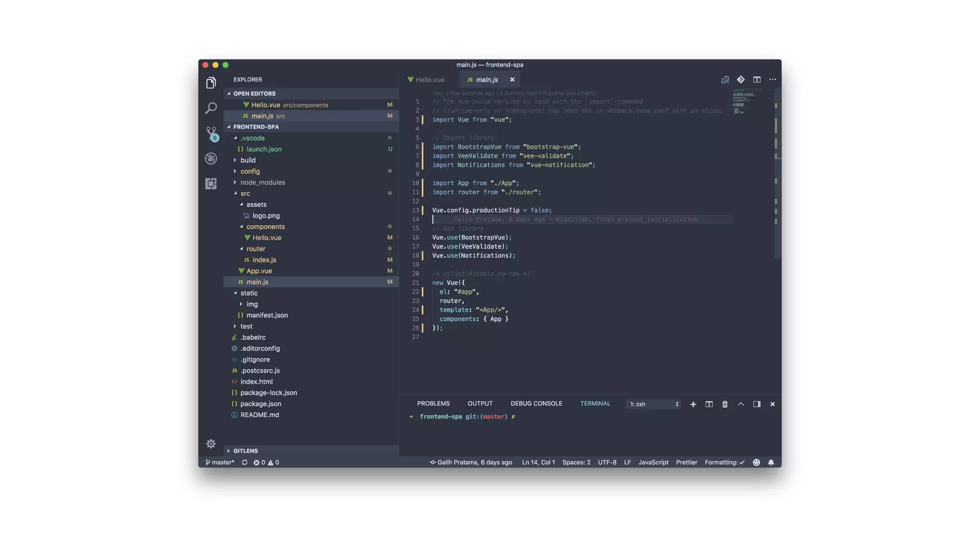
Task: Open notifications bell in status bar
Action: pyautogui.click(x=771, y=463)
